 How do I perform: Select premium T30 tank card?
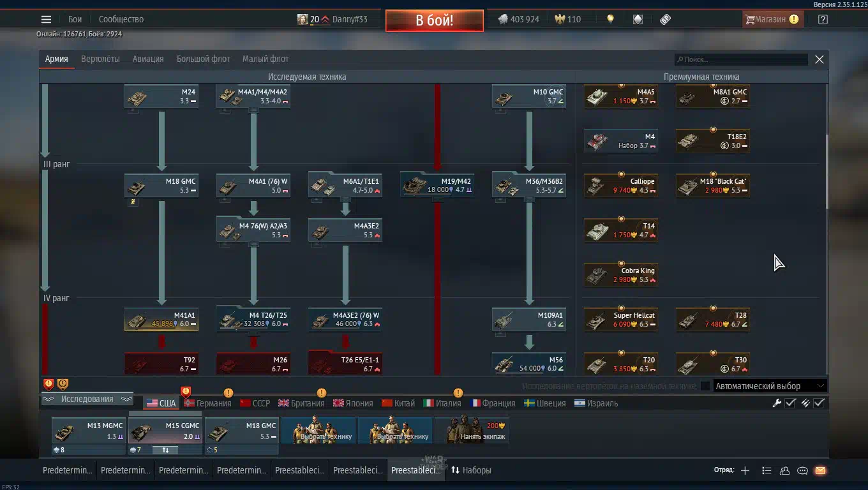(713, 364)
